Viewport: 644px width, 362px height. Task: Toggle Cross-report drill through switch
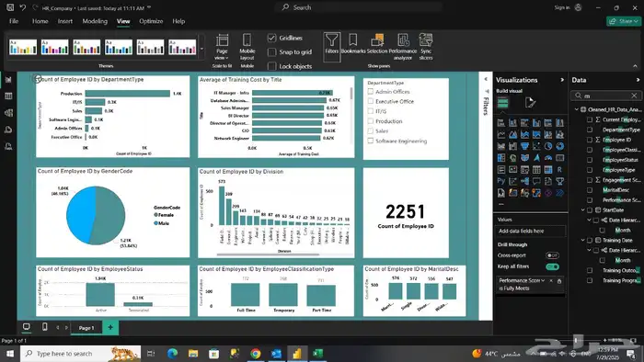click(552, 255)
